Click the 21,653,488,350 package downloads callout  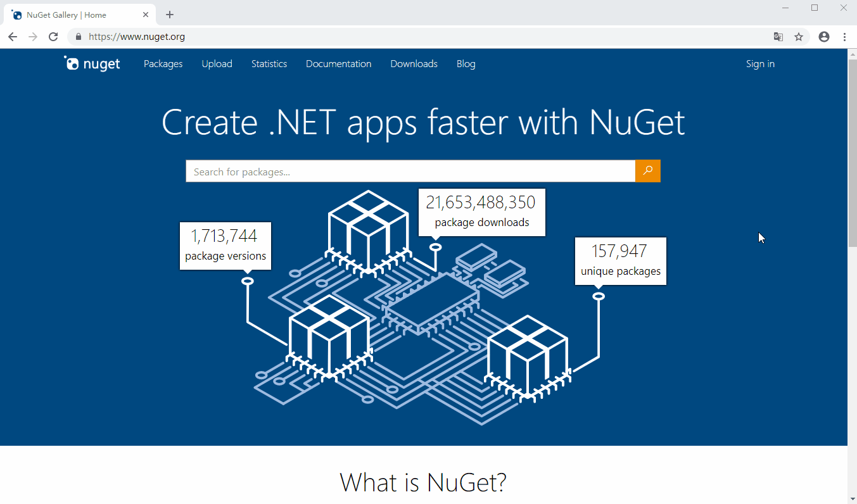482,212
